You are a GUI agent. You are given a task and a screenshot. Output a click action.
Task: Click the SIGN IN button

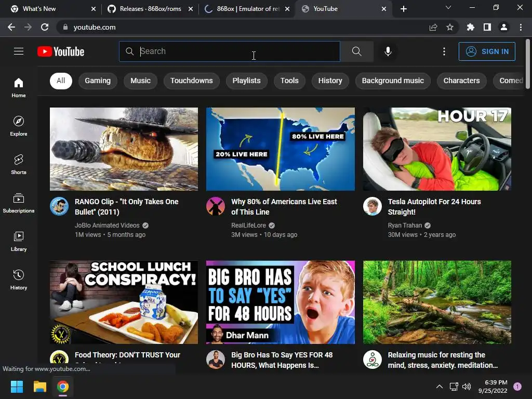[487, 51]
